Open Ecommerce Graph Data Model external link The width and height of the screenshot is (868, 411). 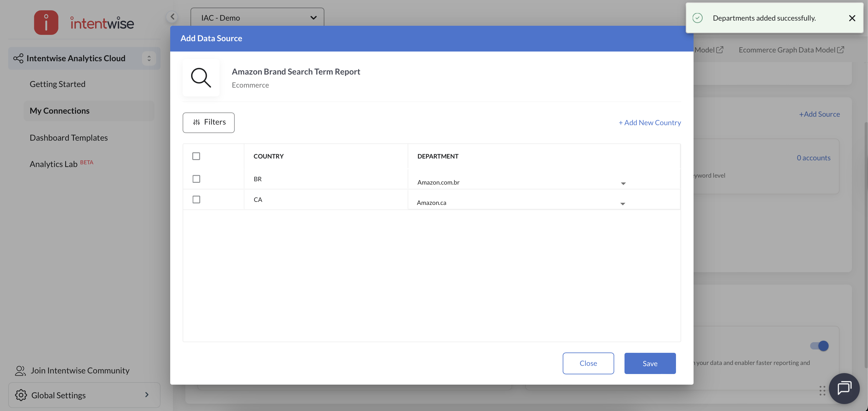click(791, 50)
